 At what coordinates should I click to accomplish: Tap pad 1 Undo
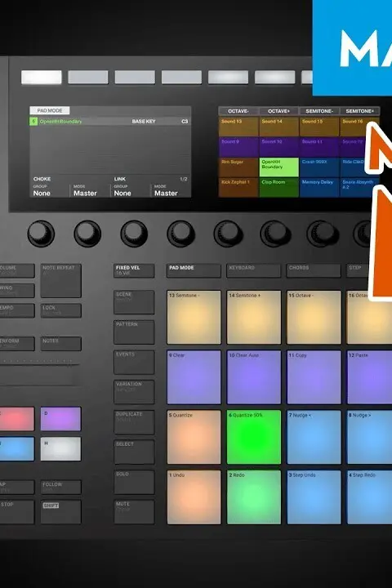point(194,497)
